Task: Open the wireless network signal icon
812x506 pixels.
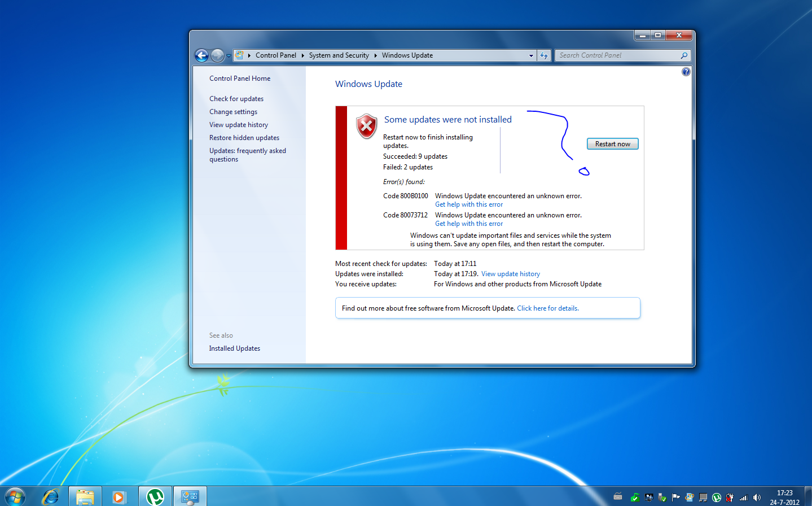Action: click(x=744, y=498)
